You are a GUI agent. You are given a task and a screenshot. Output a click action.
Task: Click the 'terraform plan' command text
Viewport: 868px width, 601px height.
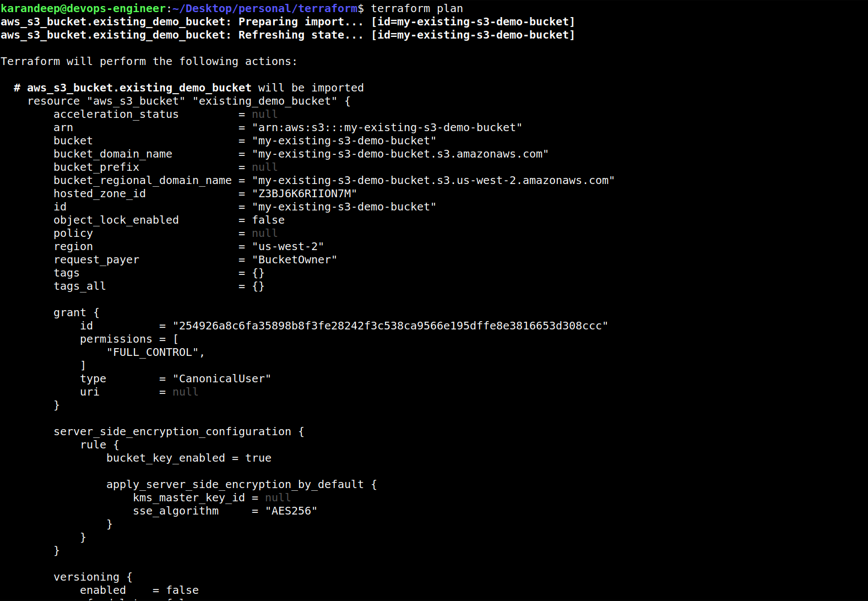pos(417,8)
